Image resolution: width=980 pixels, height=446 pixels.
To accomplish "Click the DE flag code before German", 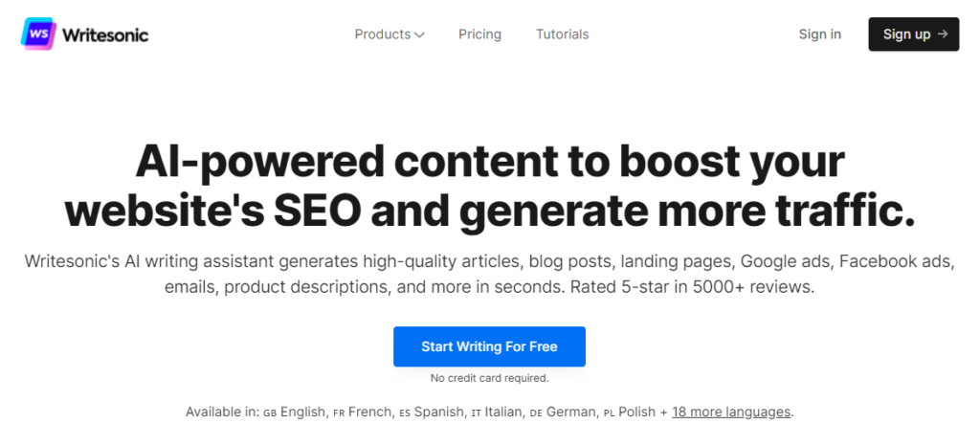I will pyautogui.click(x=537, y=413).
